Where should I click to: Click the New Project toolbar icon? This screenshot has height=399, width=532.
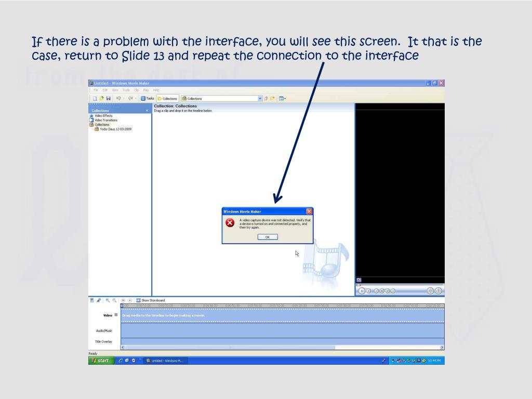(x=95, y=98)
